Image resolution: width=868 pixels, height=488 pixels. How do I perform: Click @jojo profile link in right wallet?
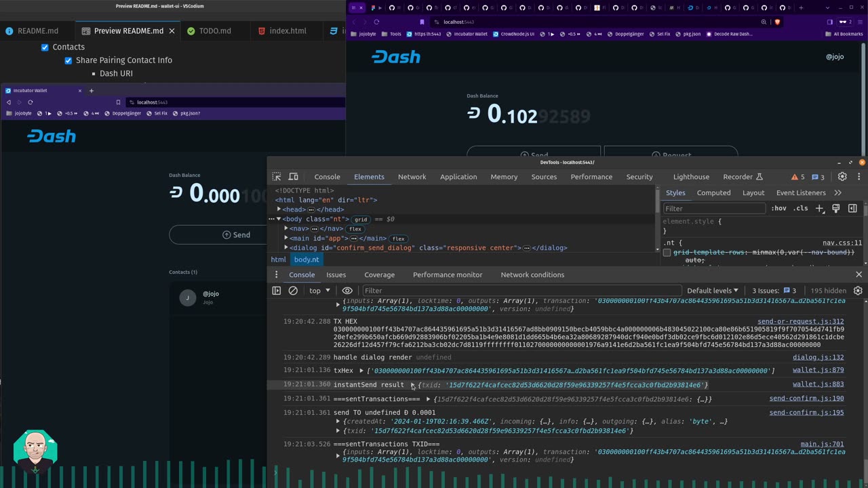[835, 57]
